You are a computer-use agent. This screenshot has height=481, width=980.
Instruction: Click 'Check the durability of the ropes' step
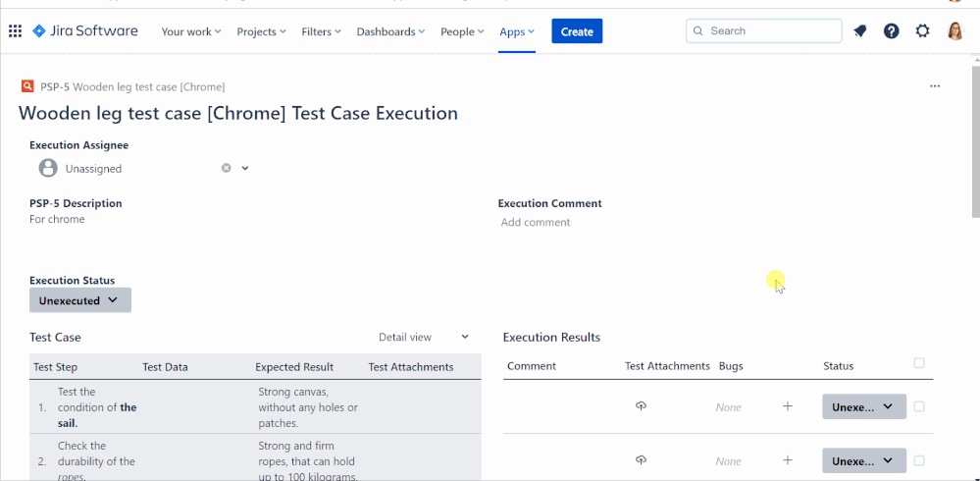click(96, 461)
